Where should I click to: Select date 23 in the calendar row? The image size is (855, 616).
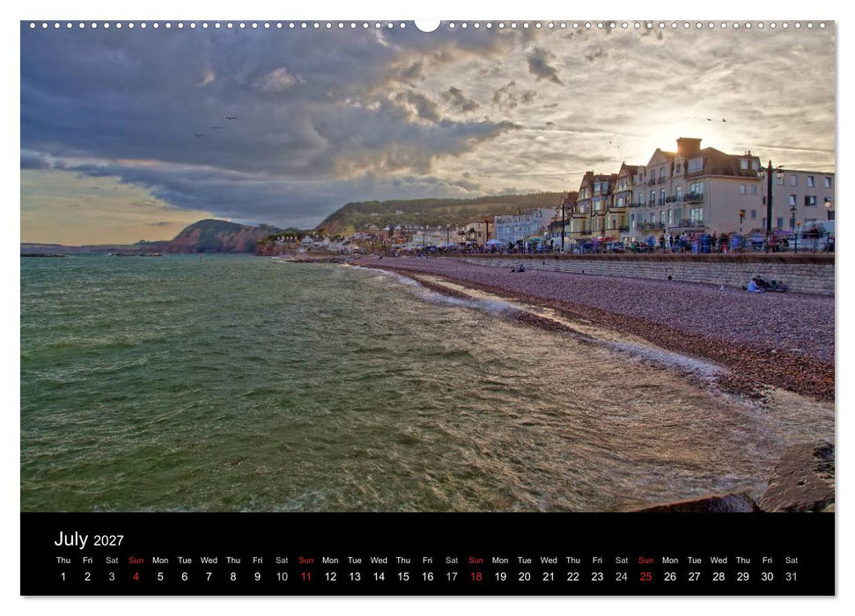597,576
